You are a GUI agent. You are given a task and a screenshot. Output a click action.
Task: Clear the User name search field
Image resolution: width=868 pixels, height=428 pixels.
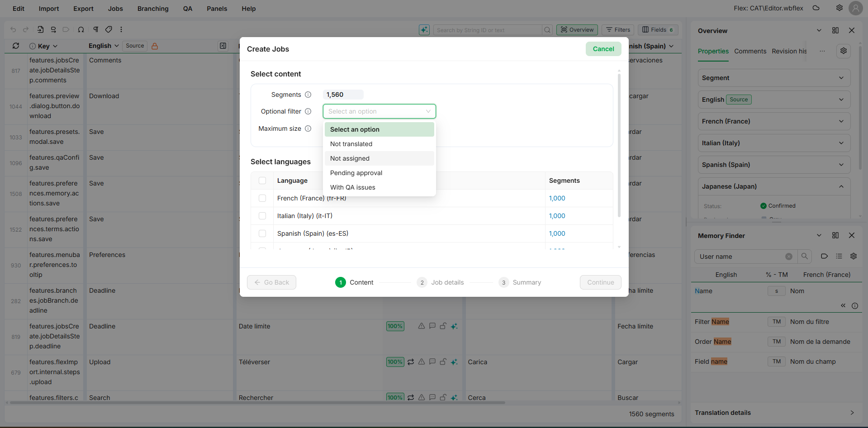(788, 257)
